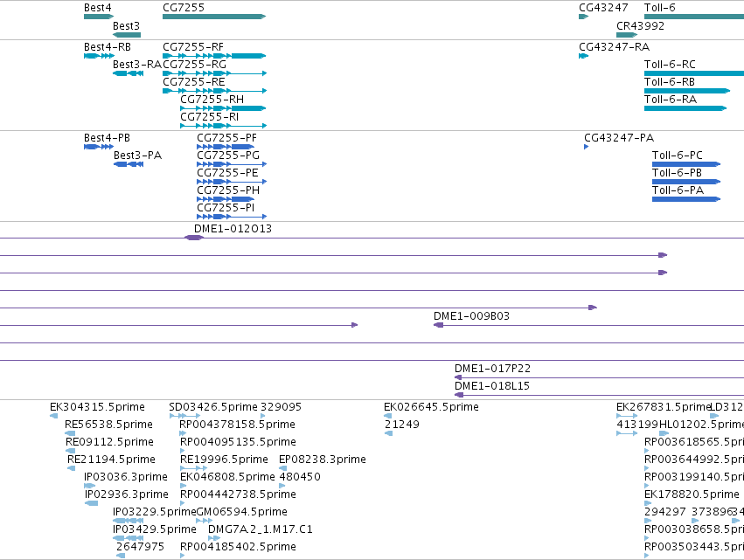Select the Toll-6 gene bar
Screen dimensions: 744x560
694,17
